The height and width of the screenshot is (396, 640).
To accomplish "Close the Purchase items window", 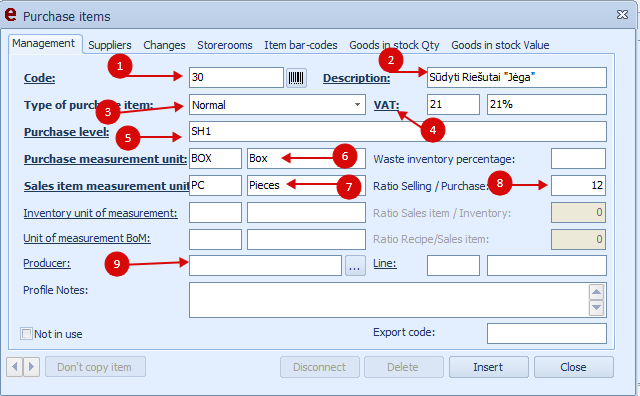I will point(622,15).
